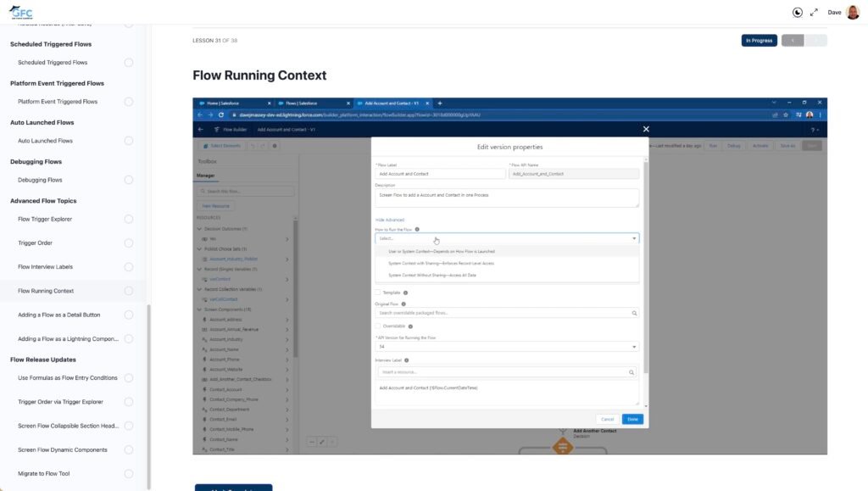Go to the previous lesson arrow button
This screenshot has width=868, height=491.
click(x=793, y=41)
